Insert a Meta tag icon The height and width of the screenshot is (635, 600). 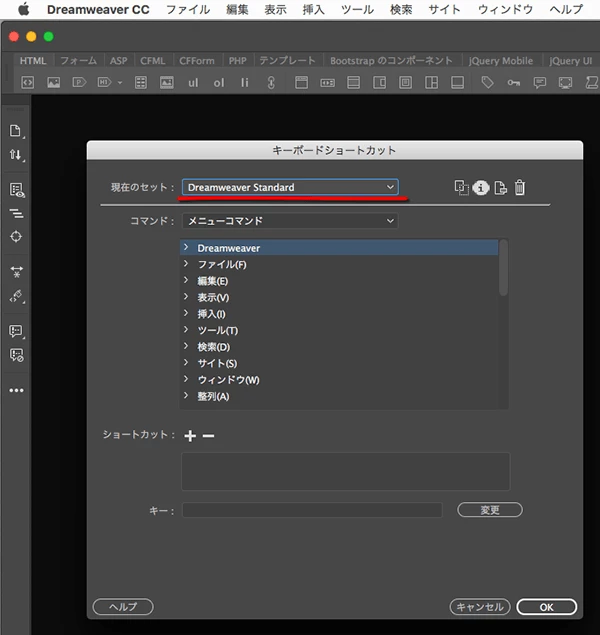487,83
